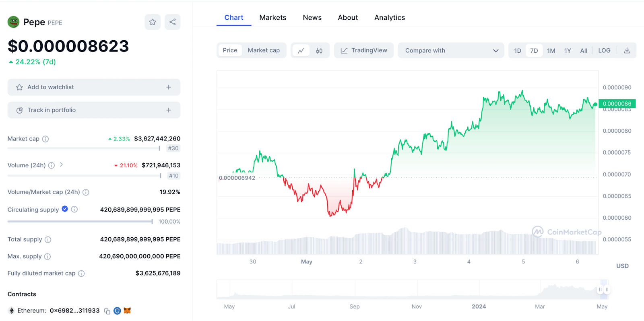The height and width of the screenshot is (321, 644).
Task: Click the Ethereum contract address 0x6982...311933
Action: [x=74, y=311]
